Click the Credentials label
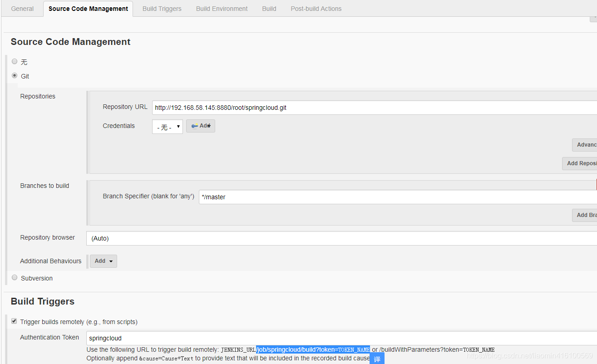Screen dimensions: 597x364 click(118, 126)
